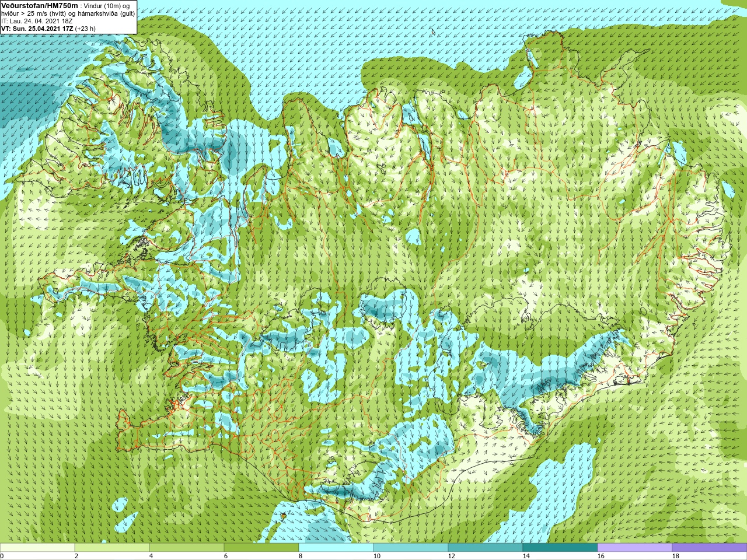The width and height of the screenshot is (747, 560).
Task: Click the legend tick label "4"
Action: click(151, 556)
